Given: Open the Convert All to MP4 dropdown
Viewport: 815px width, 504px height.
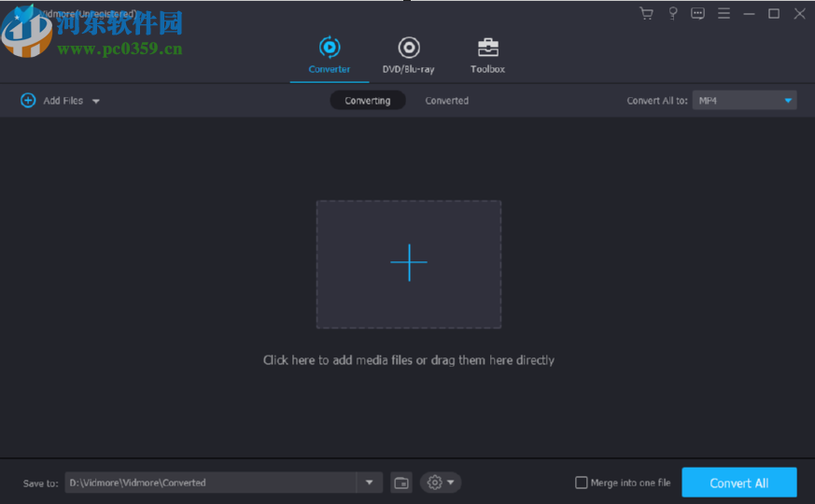Looking at the screenshot, I should point(744,100).
